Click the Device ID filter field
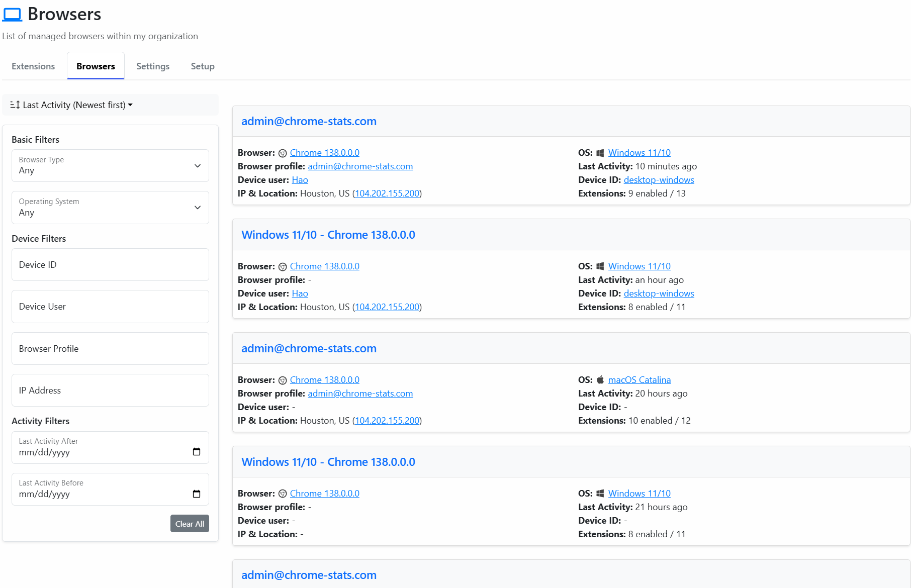The height and width of the screenshot is (588, 911). coord(110,265)
